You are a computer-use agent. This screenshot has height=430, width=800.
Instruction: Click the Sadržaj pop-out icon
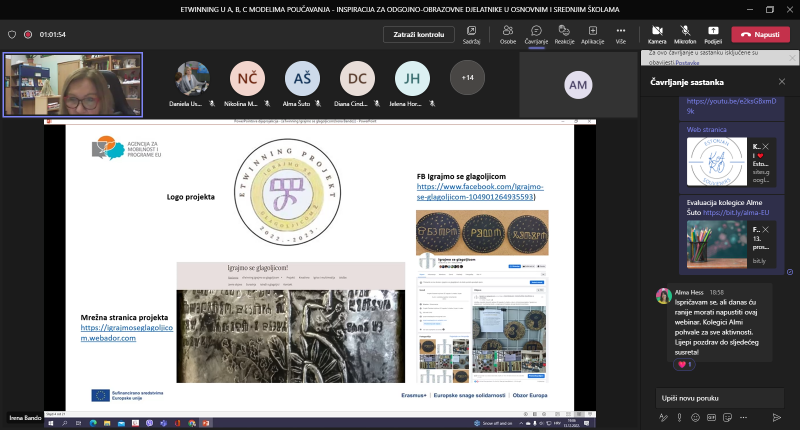pyautogui.click(x=471, y=33)
